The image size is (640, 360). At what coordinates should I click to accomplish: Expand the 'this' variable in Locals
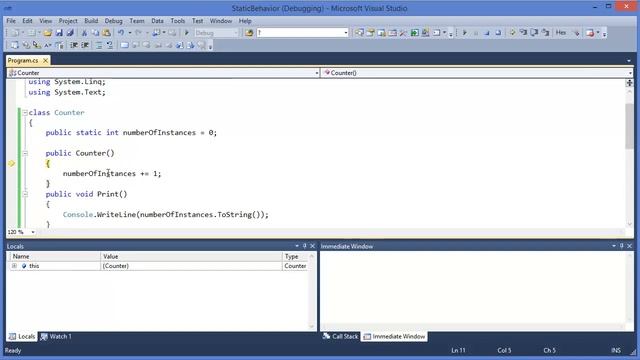[14, 266]
